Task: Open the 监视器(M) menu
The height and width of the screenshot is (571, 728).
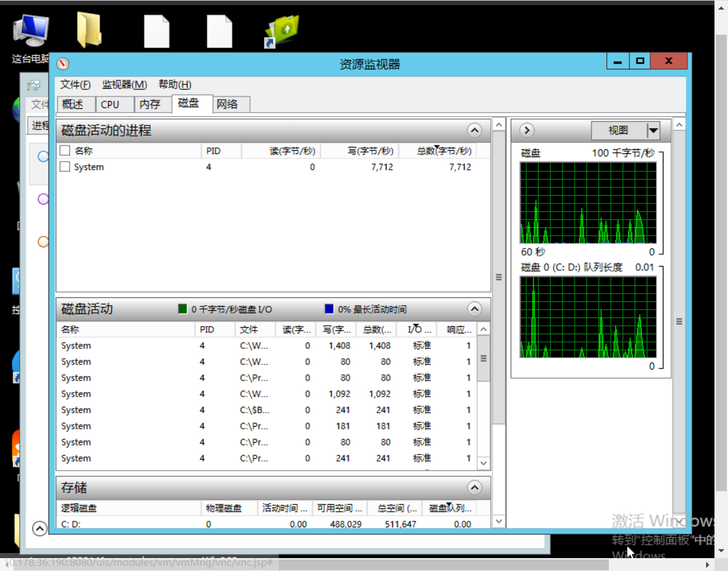Action: [x=124, y=84]
